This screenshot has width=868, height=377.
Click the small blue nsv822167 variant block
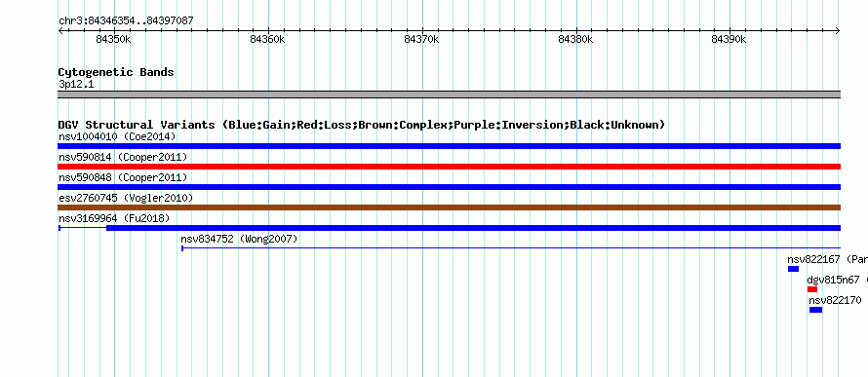tap(793, 269)
